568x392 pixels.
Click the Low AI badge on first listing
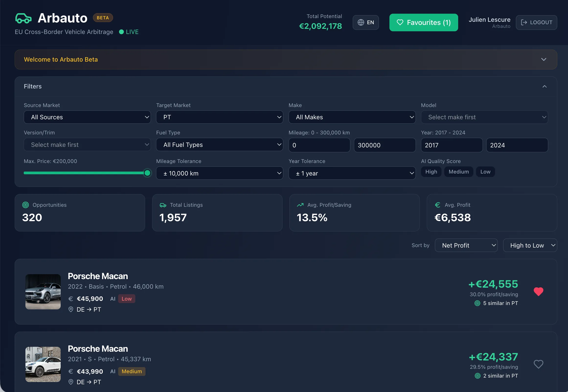(126, 299)
